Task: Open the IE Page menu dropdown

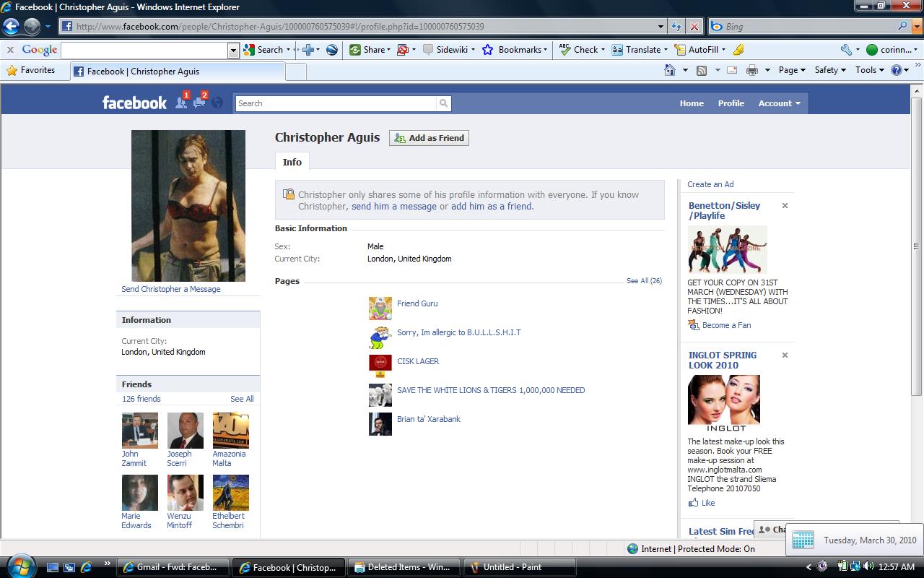Action: (793, 70)
